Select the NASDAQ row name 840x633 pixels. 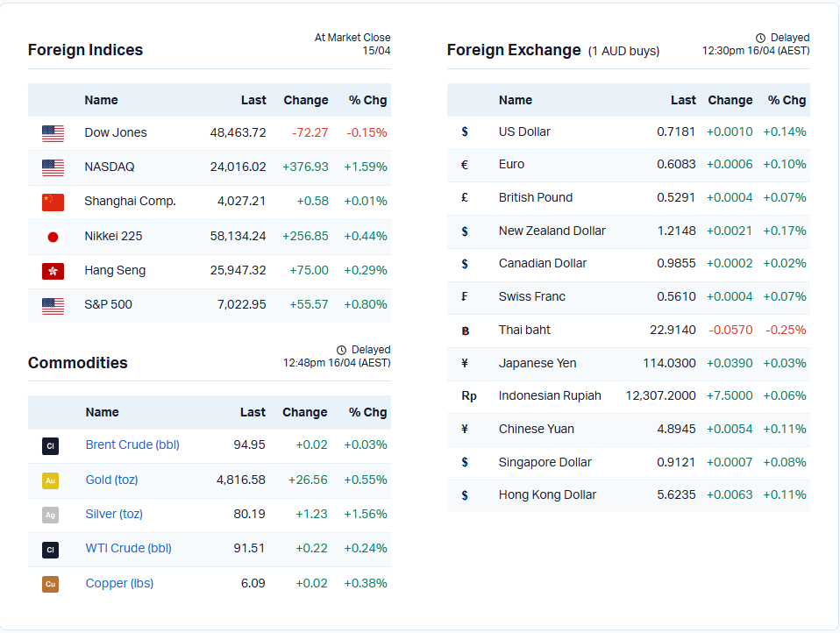coord(109,167)
